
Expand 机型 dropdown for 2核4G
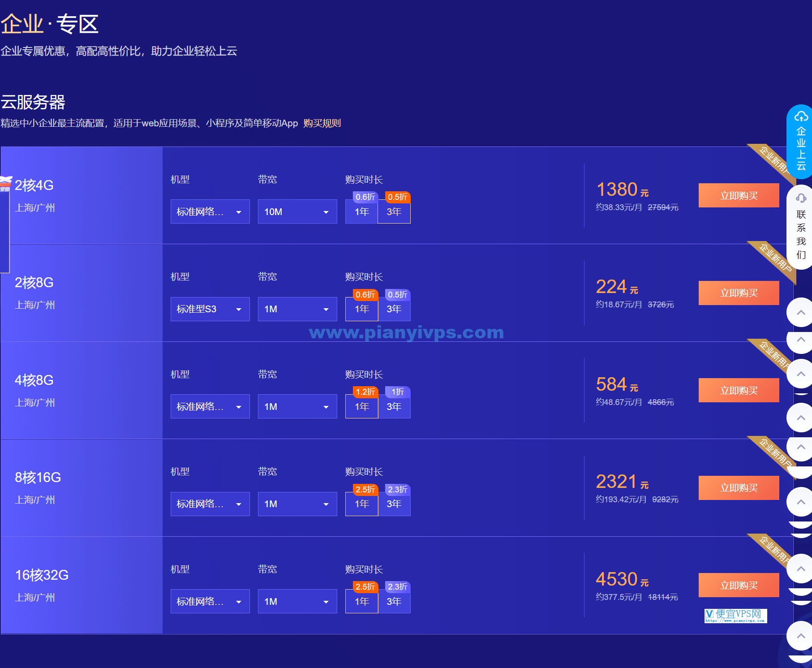[x=210, y=211]
